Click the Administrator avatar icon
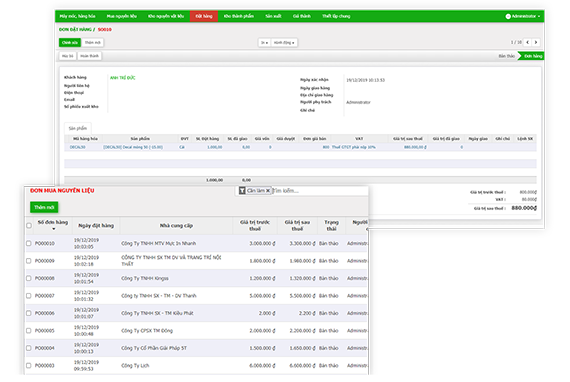 point(508,16)
